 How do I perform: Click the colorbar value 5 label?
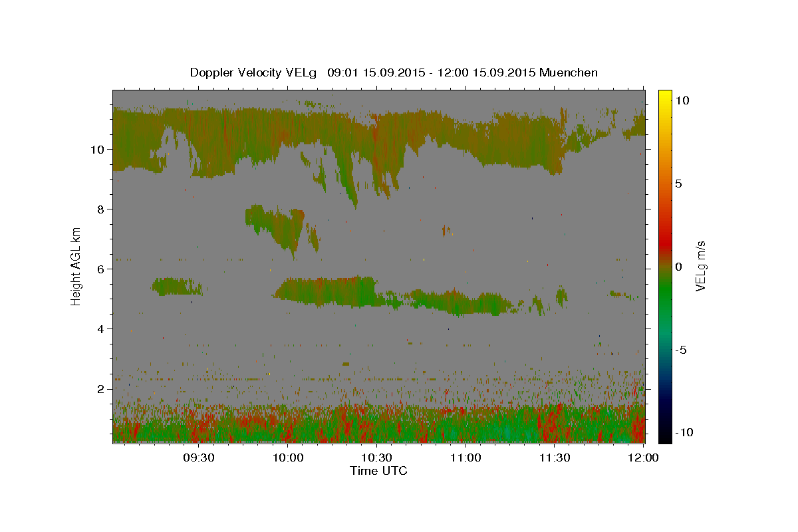pyautogui.click(x=678, y=184)
